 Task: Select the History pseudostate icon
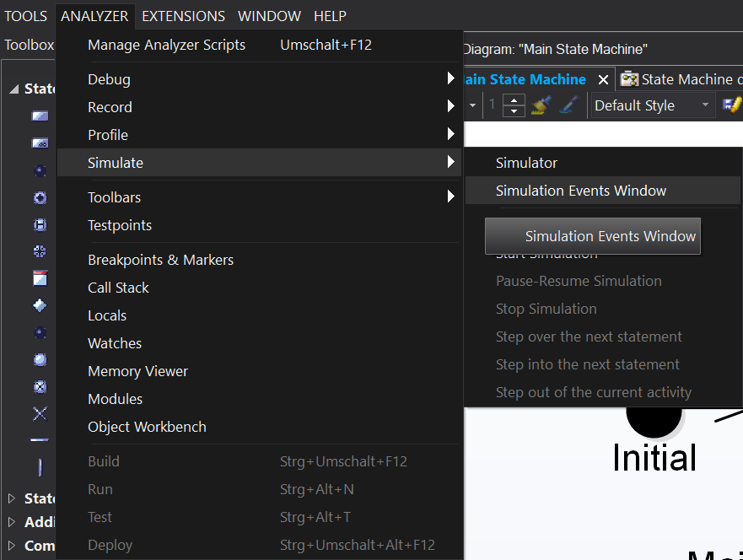(x=40, y=224)
